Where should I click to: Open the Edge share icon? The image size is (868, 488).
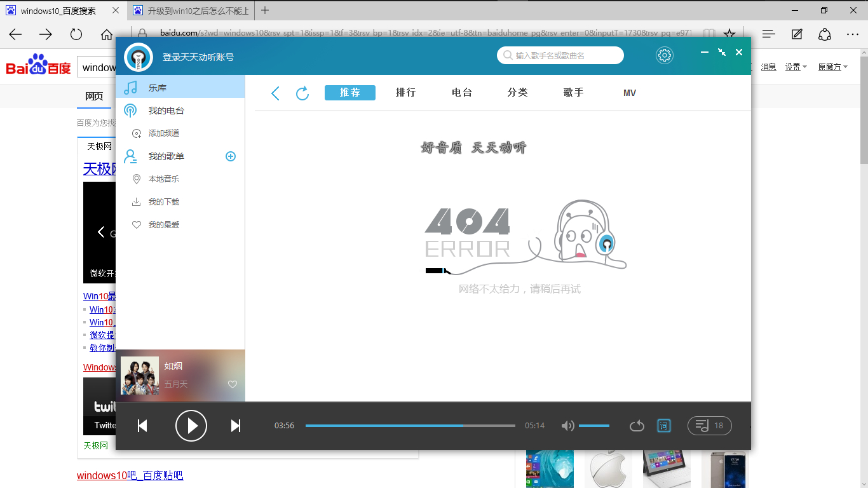[x=825, y=34]
